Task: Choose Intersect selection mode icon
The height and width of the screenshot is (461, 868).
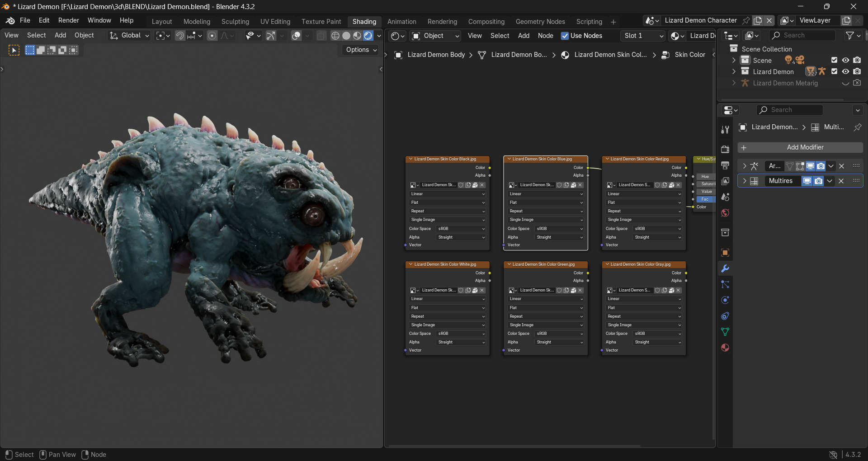Action: [x=73, y=50]
